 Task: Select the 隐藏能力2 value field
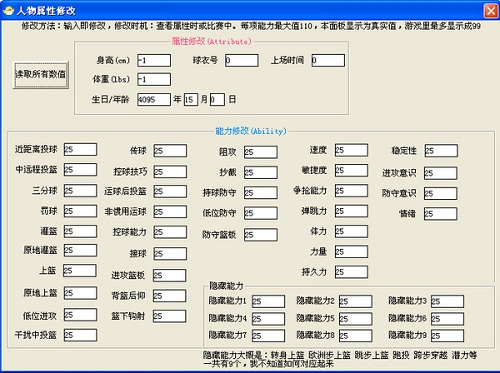355,301
